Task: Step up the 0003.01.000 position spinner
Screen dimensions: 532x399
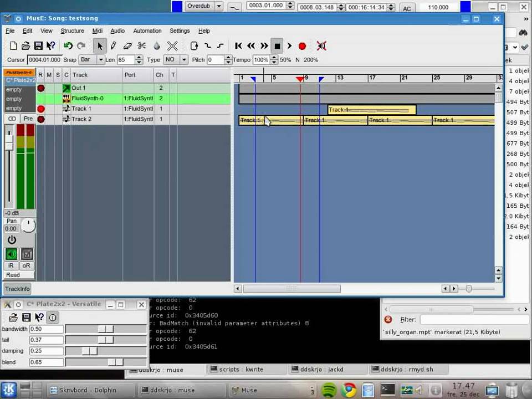Action: click(290, 3)
